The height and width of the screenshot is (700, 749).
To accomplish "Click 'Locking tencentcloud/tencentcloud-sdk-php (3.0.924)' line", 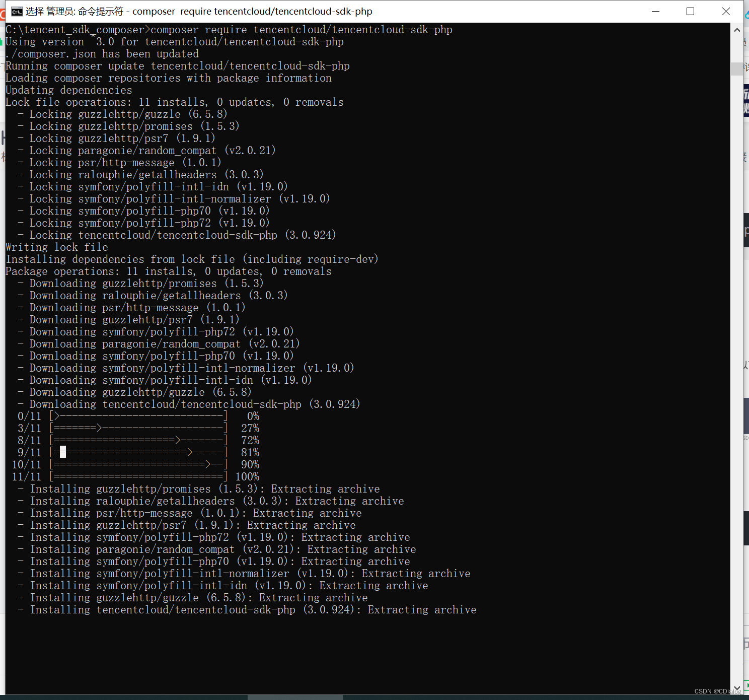I will pos(177,235).
